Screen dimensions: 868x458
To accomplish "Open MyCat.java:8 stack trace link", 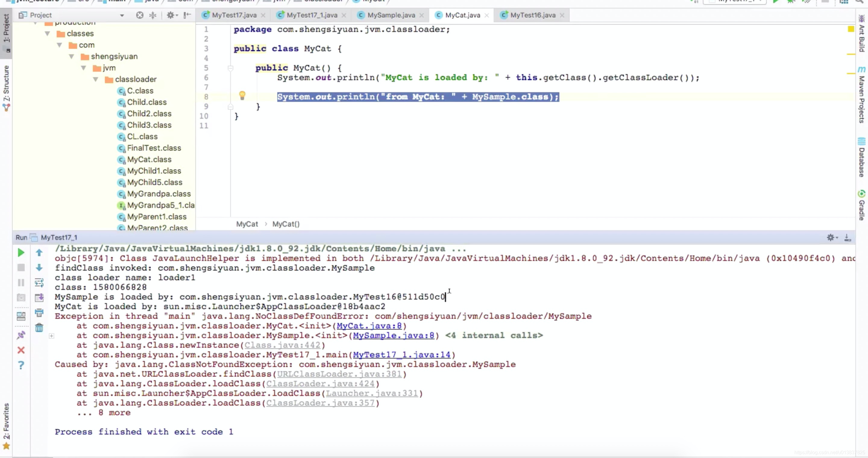I will 369,326.
